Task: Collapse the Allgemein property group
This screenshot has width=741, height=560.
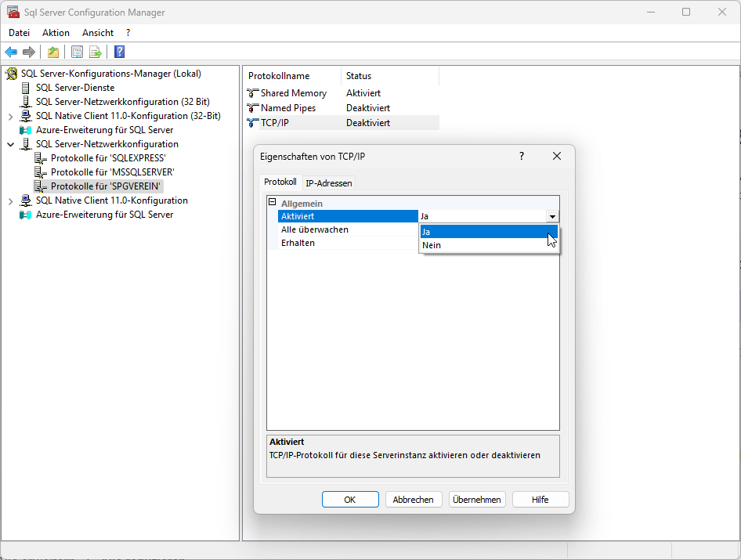Action: tap(272, 203)
